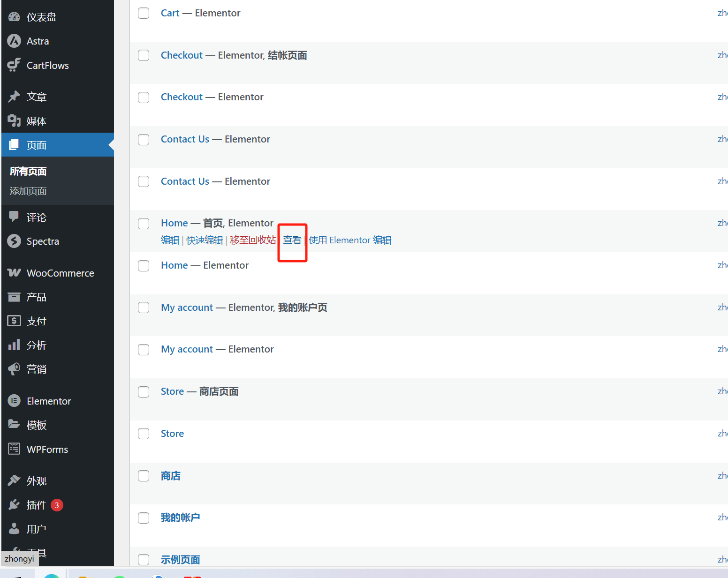Click the 评论 comment bubble icon
Viewport: 728px width, 578px height.
click(14, 217)
